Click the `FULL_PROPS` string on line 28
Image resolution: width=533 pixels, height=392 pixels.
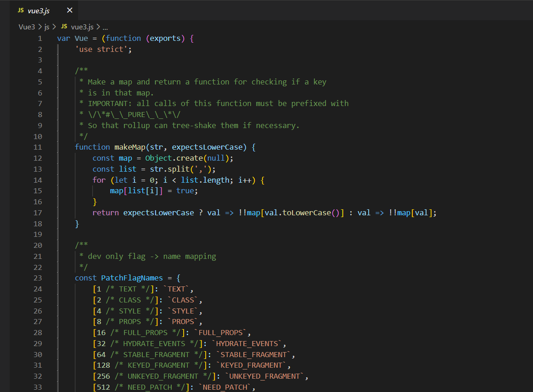click(220, 332)
